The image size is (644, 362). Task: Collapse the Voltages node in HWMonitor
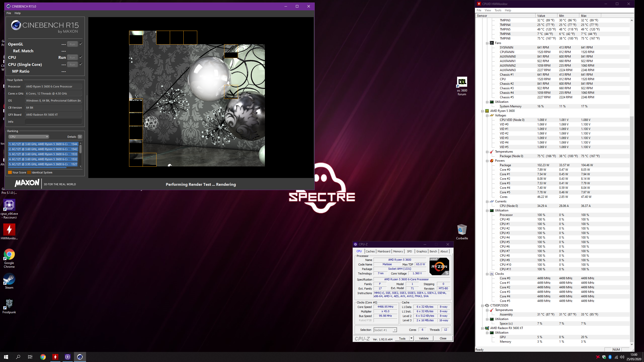pos(487,116)
